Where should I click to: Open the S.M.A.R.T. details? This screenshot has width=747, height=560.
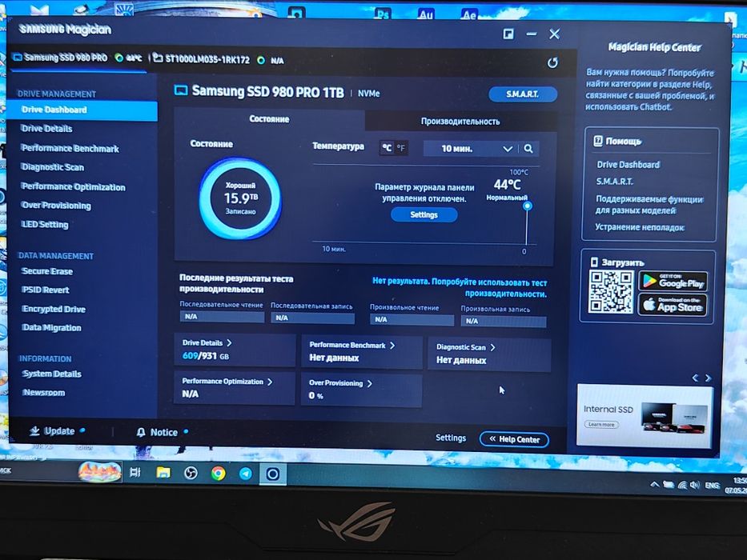pos(523,94)
